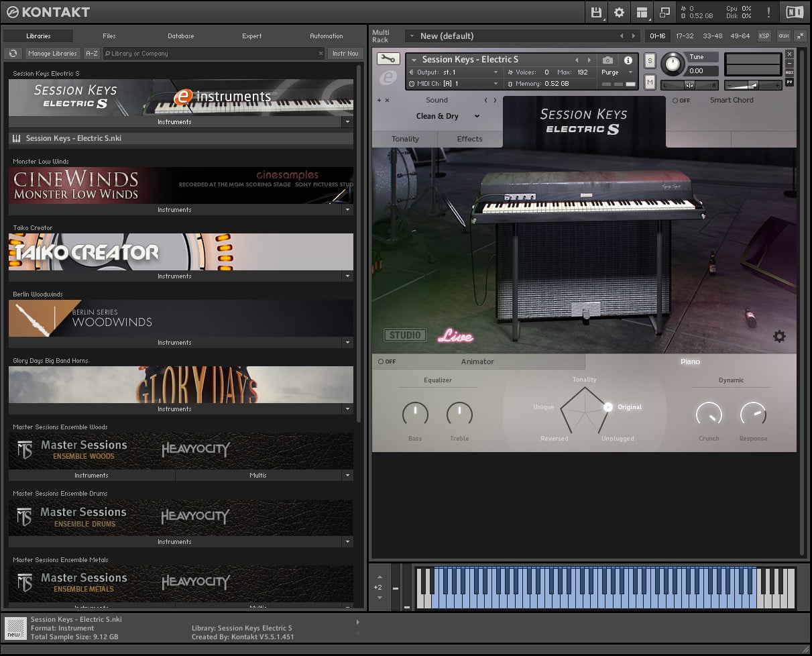
Task: Click the plus icon beside Sound
Action: click(x=380, y=100)
